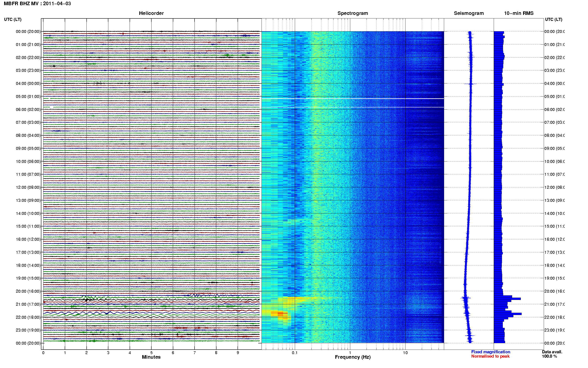The image size is (588, 368).
Task: Click the '09:00 (05:00)' left time label
Action: coord(28,148)
